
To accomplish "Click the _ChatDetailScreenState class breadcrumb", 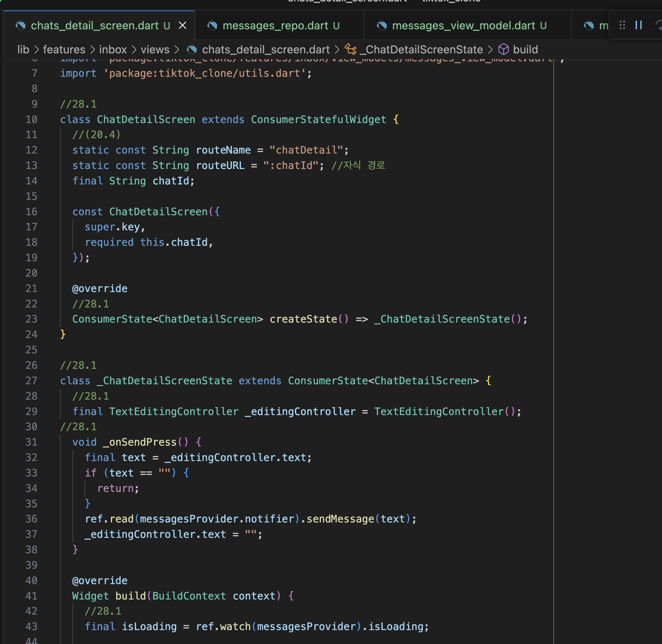I will 421,50.
